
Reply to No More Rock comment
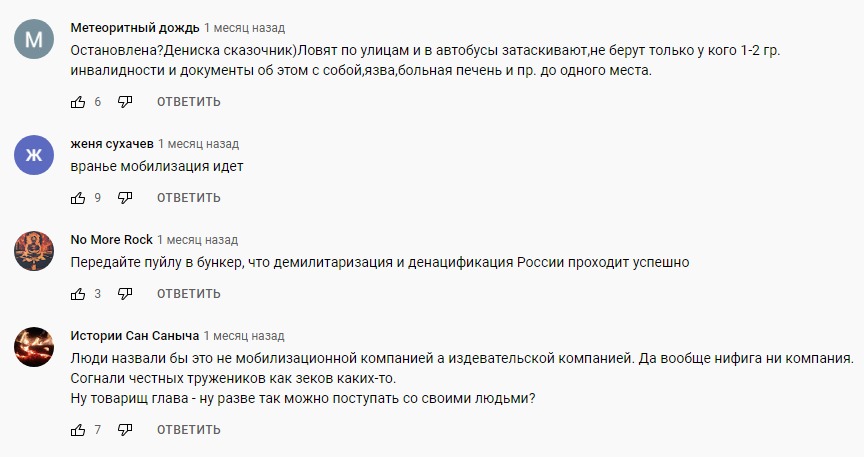click(188, 294)
